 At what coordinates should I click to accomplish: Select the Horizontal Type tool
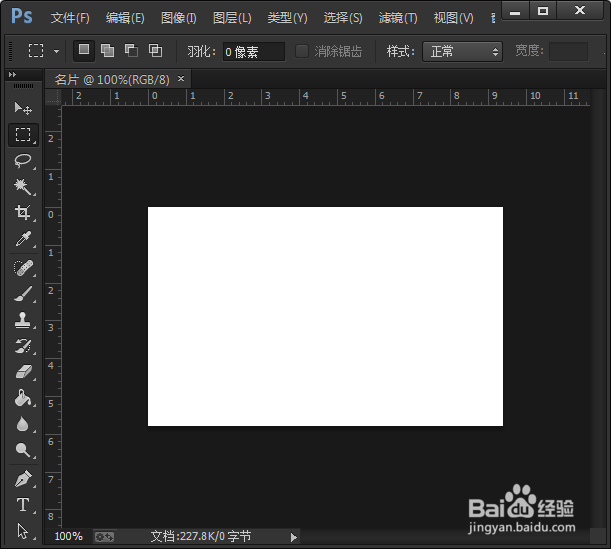(23, 505)
